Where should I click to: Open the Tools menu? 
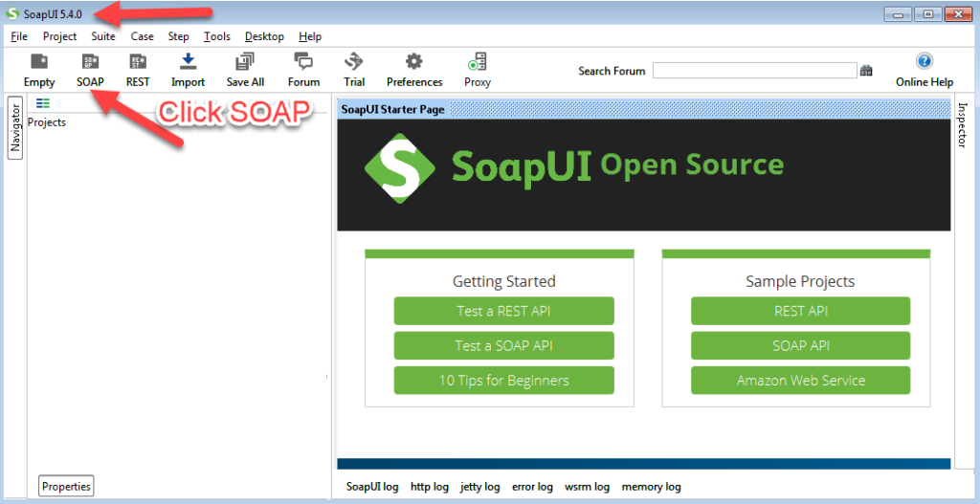(217, 37)
